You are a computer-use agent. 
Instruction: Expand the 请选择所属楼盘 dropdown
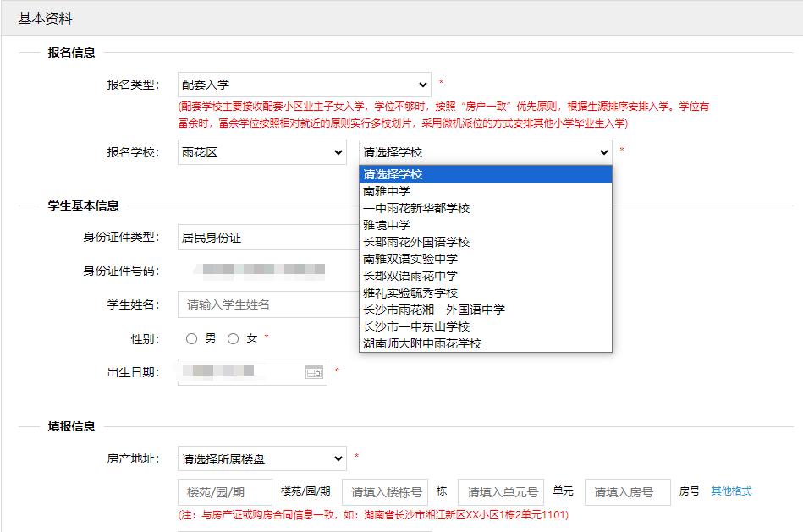tap(261, 459)
